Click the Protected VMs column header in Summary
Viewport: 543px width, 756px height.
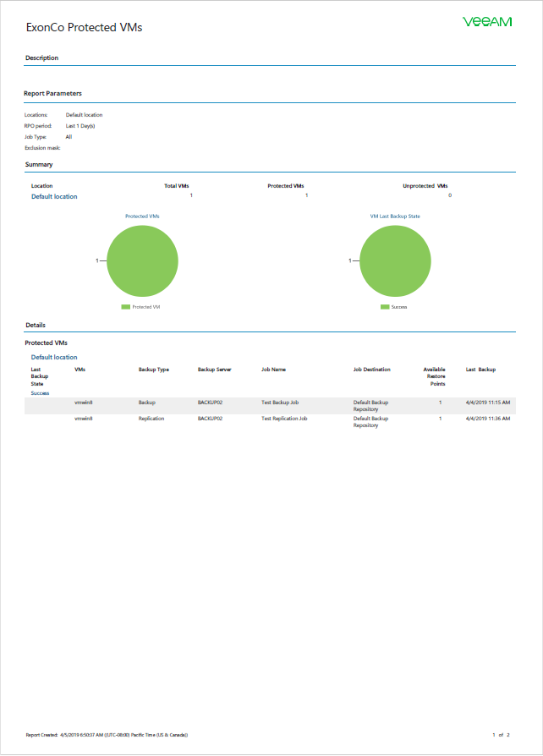[286, 186]
